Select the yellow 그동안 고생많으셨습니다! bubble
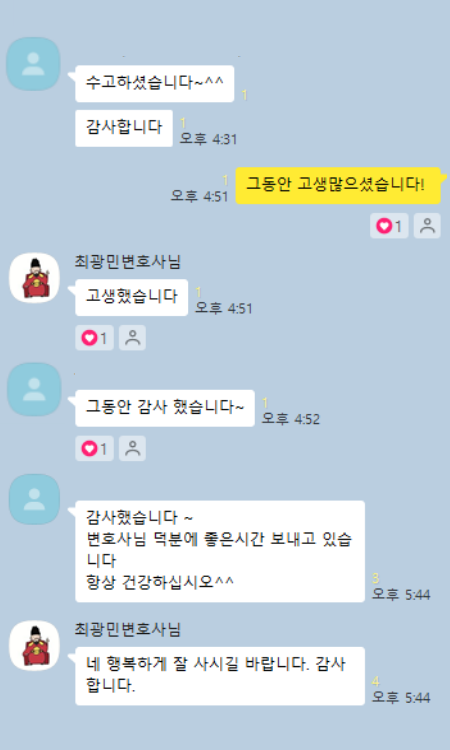The image size is (450, 750). pyautogui.click(x=338, y=186)
